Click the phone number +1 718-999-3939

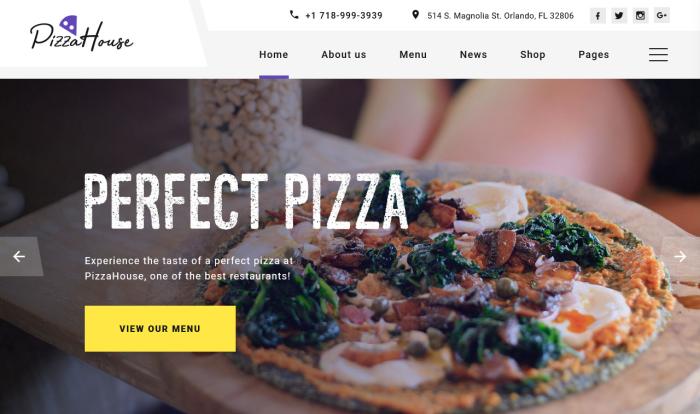(x=344, y=16)
